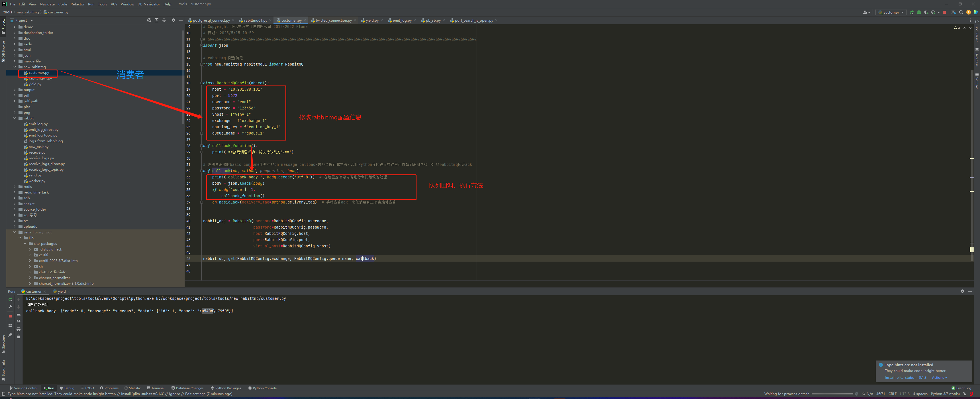Rerun customer from the top toolbar
The image size is (980, 399).
pos(912,12)
